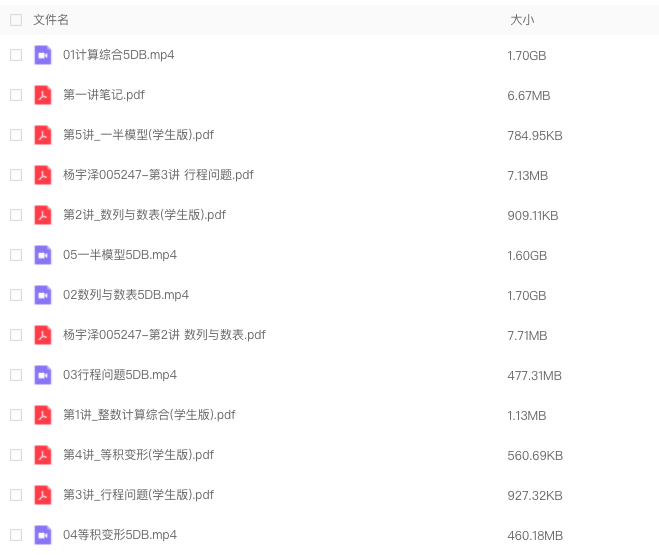Click the PDF icon for 第4讲_等积变形(学生版).pdf
This screenshot has width=659, height=555.
point(42,455)
